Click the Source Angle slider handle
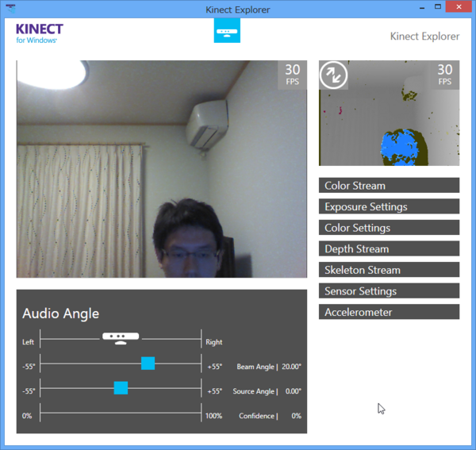 [x=121, y=388]
